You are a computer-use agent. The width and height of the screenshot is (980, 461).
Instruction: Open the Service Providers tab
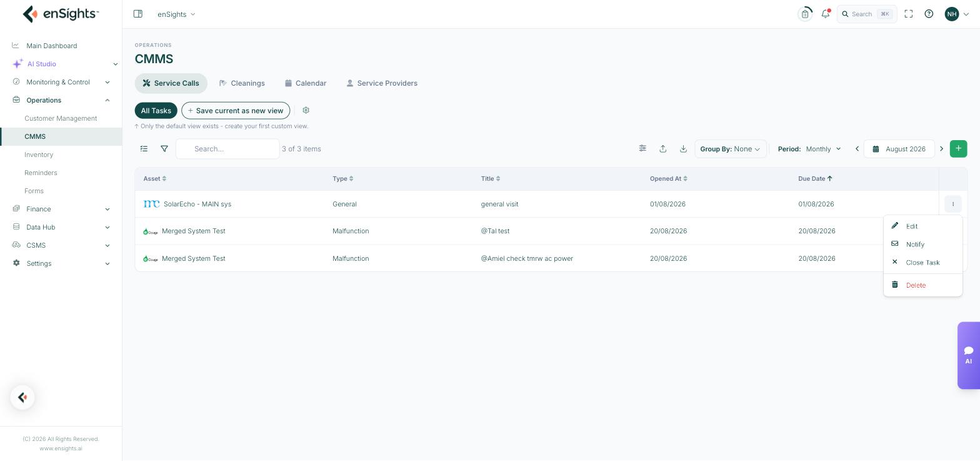(x=382, y=83)
